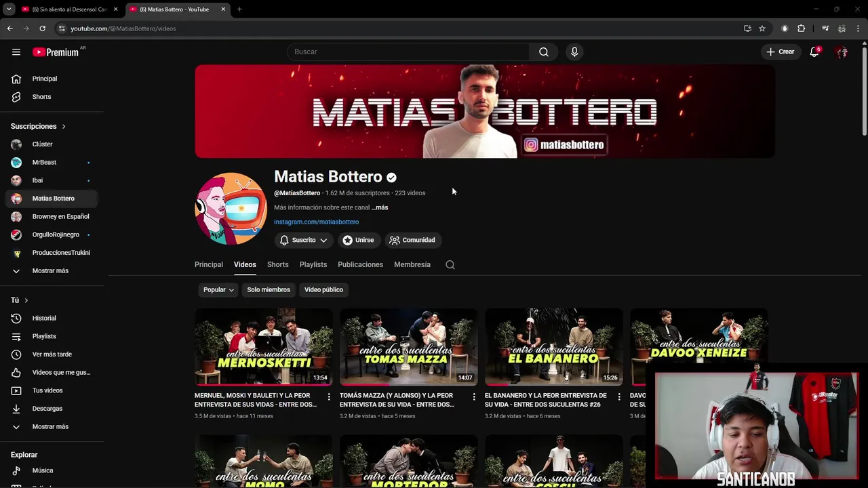Open ProduccionesTrukini channel
Screen dimensions: 868x488
tap(52, 253)
